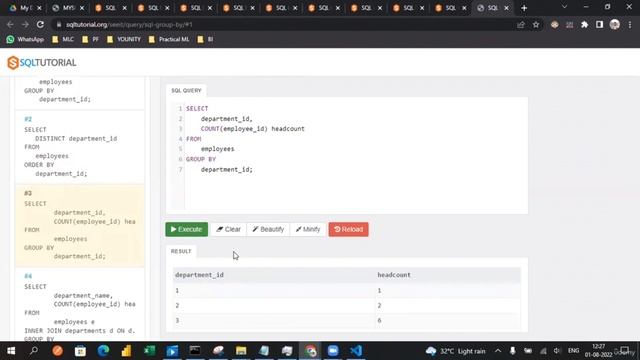
Task: Click GROUP BY keyword in the editor
Action: [x=201, y=159]
